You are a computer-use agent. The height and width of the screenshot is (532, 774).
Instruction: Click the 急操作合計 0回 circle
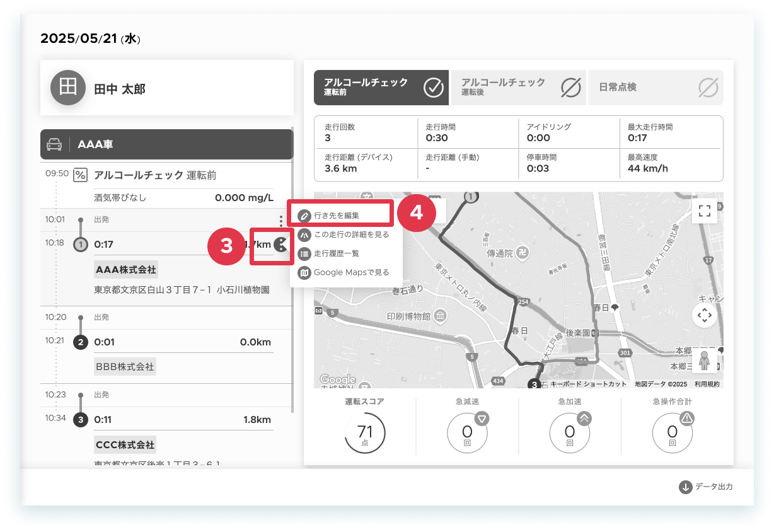[x=673, y=434]
